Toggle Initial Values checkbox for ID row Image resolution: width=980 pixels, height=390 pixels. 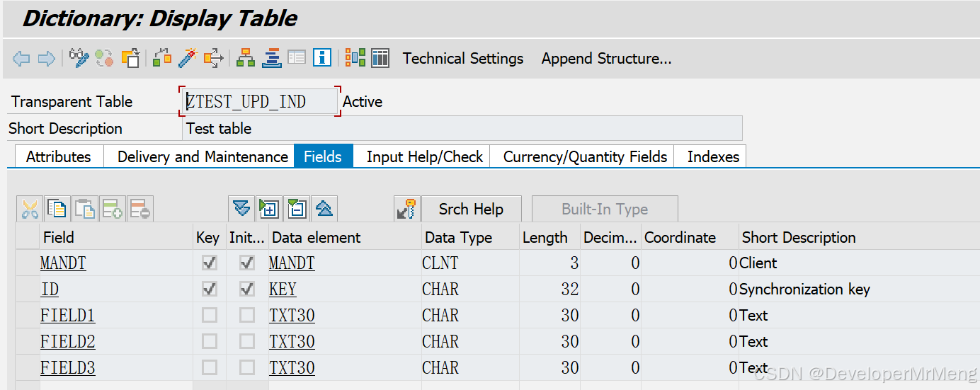pyautogui.click(x=247, y=289)
